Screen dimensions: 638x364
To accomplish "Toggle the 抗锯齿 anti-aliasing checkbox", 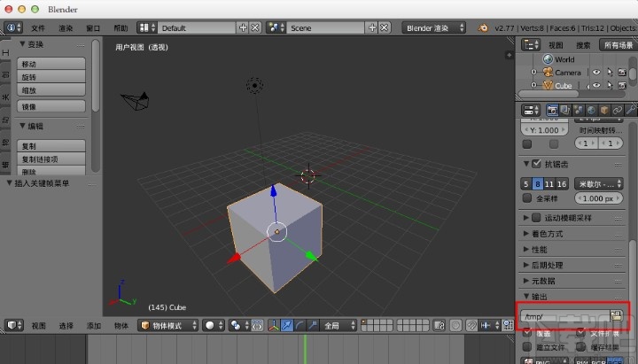I will coord(537,164).
